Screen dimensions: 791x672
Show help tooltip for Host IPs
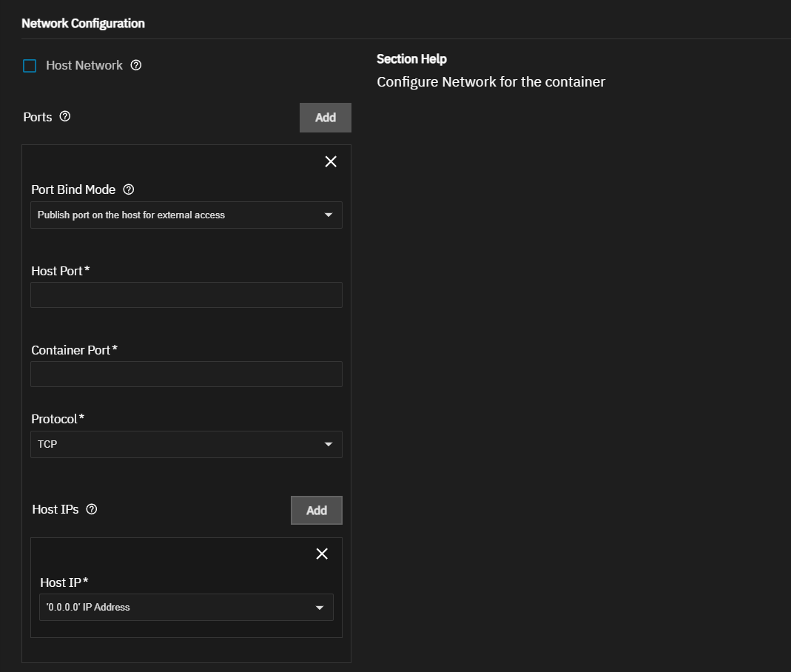tap(91, 509)
